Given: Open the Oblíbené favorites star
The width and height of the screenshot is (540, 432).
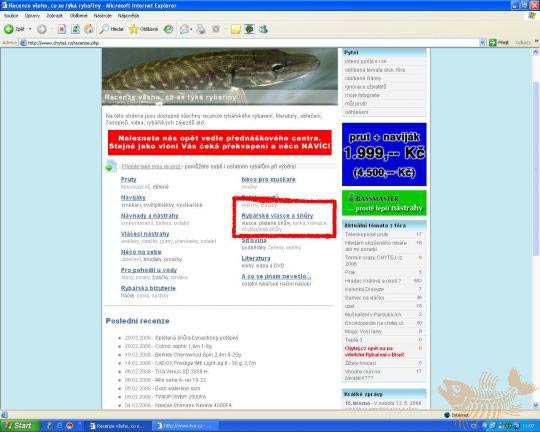Looking at the screenshot, I should pyautogui.click(x=133, y=29).
